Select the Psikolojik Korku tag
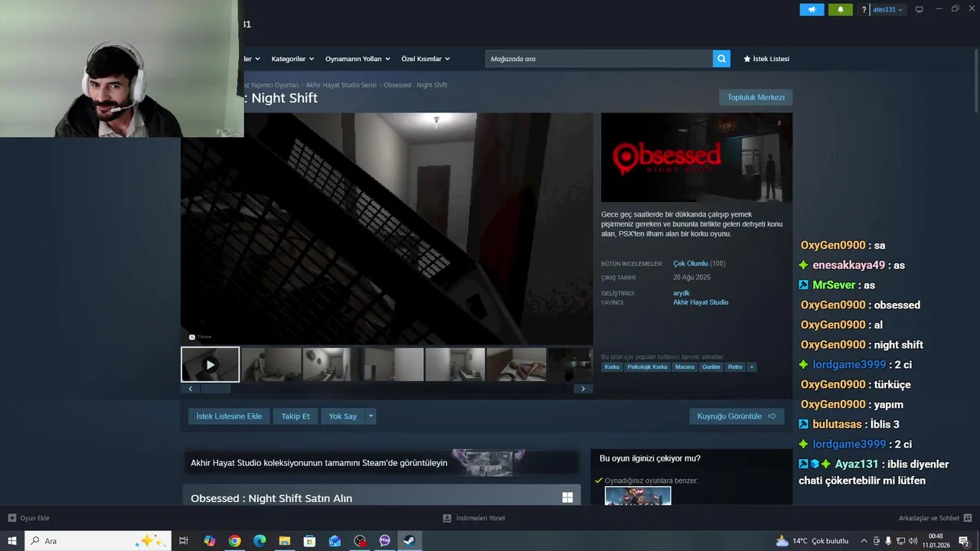The height and width of the screenshot is (551, 980). pyautogui.click(x=648, y=367)
